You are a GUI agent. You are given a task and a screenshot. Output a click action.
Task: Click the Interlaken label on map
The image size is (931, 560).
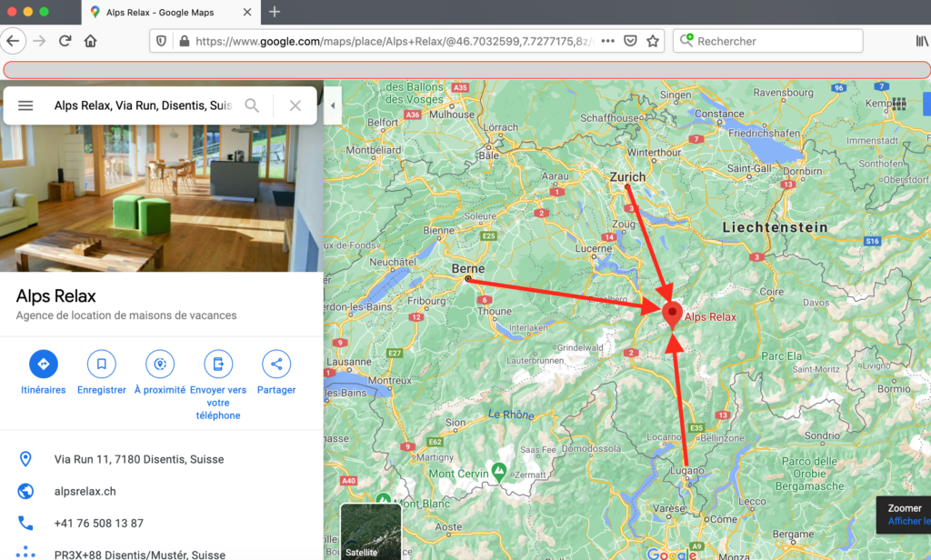528,328
